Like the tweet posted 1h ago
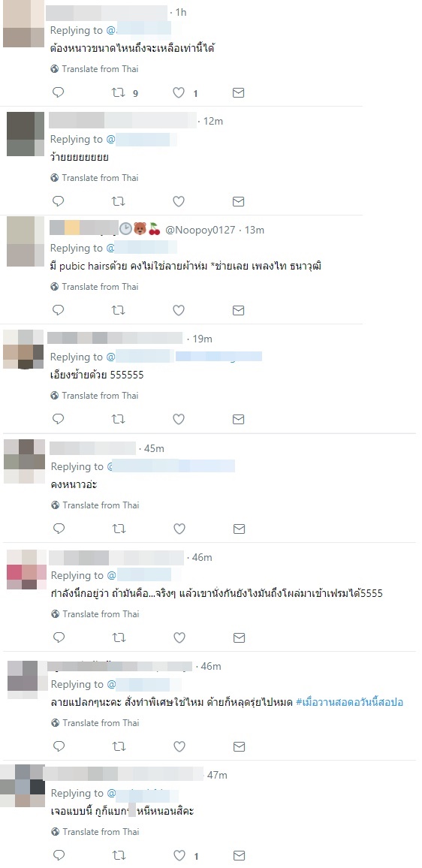Image resolution: width=422 pixels, height=868 pixels. [178, 93]
